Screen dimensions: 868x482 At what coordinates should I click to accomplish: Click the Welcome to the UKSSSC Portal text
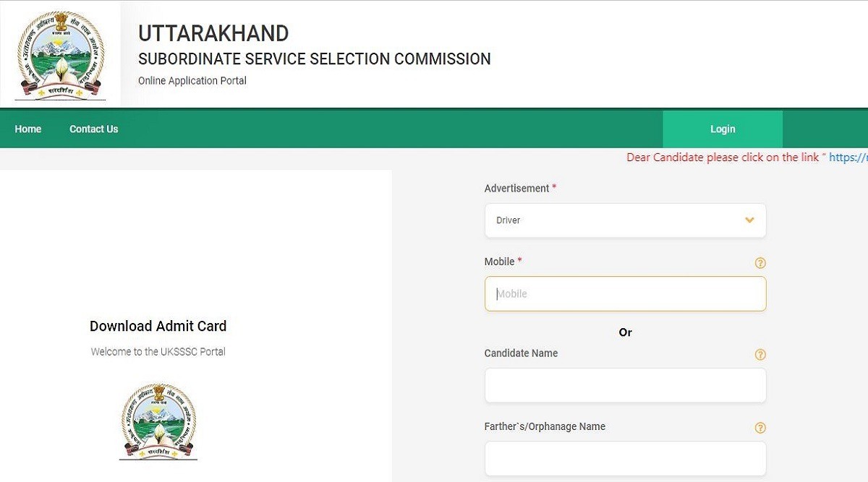tap(158, 352)
